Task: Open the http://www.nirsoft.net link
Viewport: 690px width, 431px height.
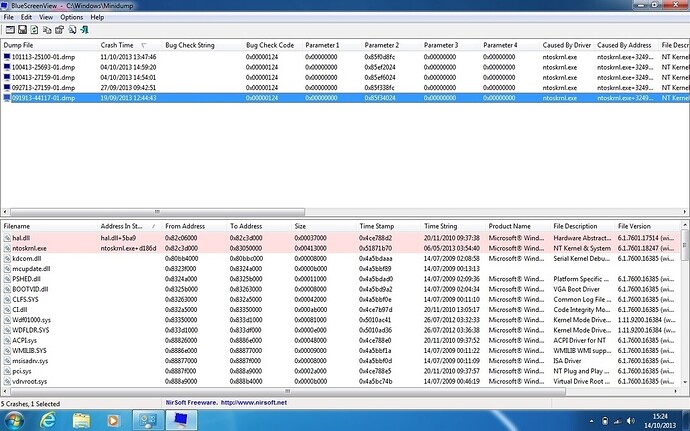Action: tap(254, 402)
